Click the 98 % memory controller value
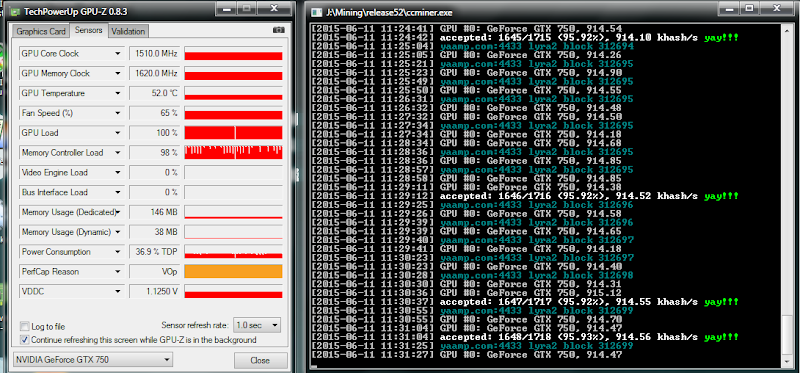800x373 pixels. coord(155,153)
